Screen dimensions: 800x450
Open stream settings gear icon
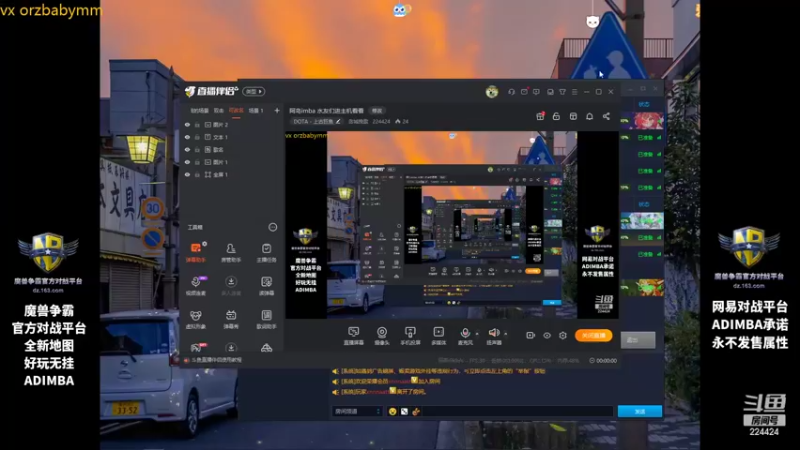click(x=563, y=335)
